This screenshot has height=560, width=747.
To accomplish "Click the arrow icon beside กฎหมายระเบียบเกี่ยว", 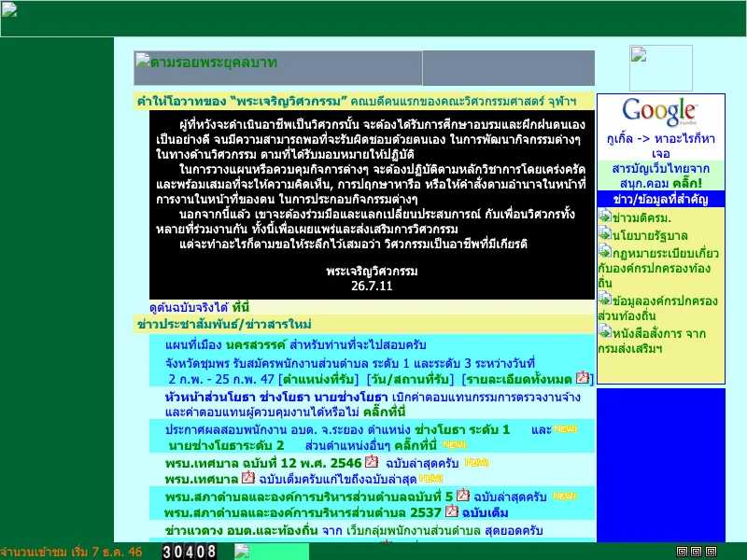I will 605,251.
